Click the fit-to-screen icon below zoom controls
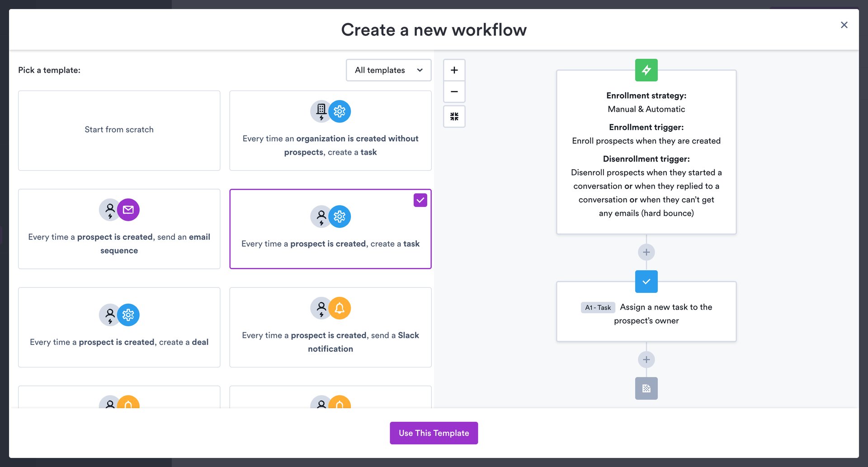The height and width of the screenshot is (467, 868). tap(454, 116)
